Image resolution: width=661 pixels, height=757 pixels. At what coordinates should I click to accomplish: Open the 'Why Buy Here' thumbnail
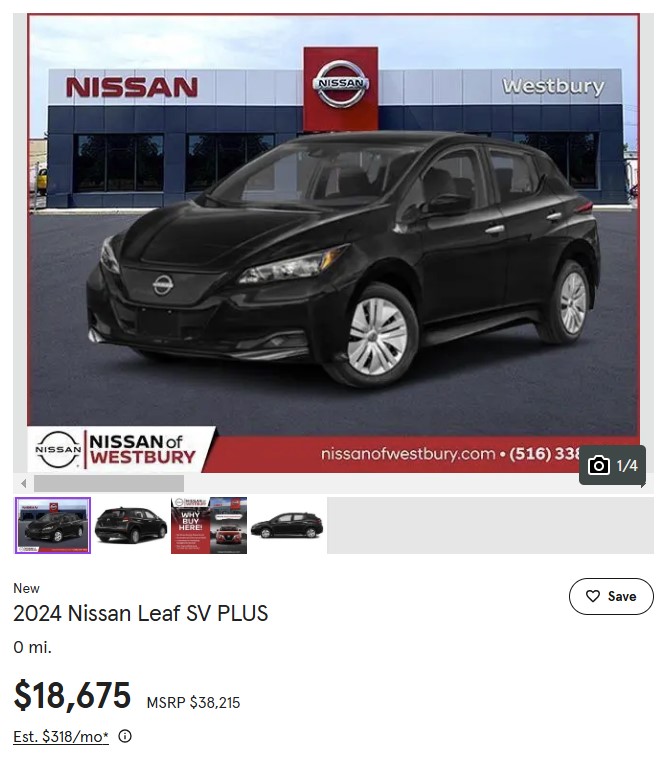[209, 525]
